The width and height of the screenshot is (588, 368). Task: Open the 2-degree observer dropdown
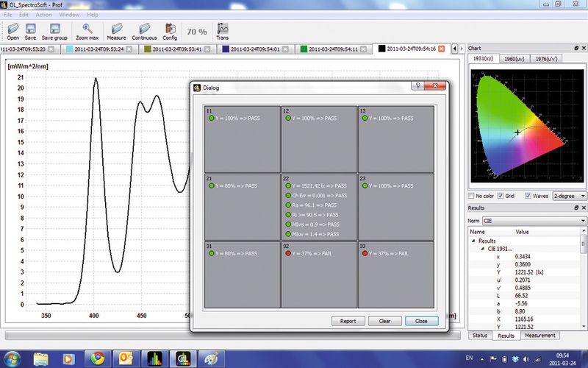571,196
